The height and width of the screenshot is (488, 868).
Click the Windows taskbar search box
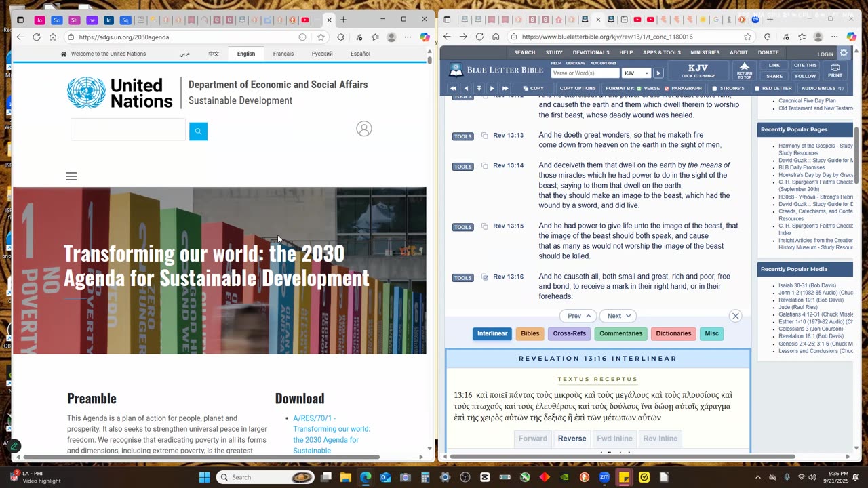pos(265,477)
